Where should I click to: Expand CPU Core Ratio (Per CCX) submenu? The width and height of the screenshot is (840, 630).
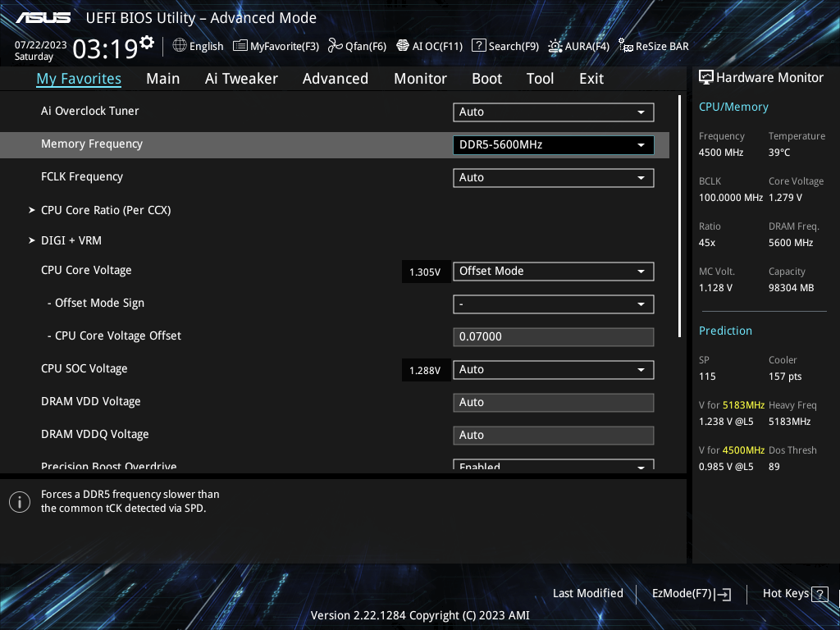106,210
